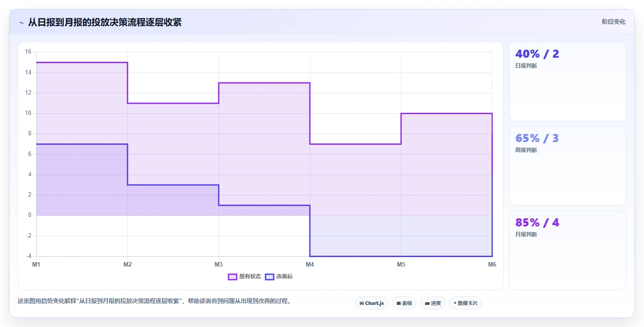Click the Chart.js tag
This screenshot has width=644, height=327.
pyautogui.click(x=372, y=303)
